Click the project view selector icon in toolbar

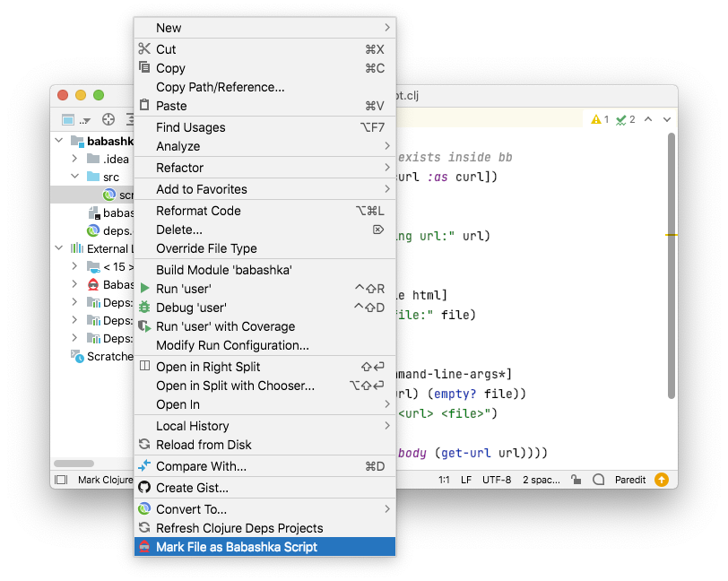click(68, 120)
